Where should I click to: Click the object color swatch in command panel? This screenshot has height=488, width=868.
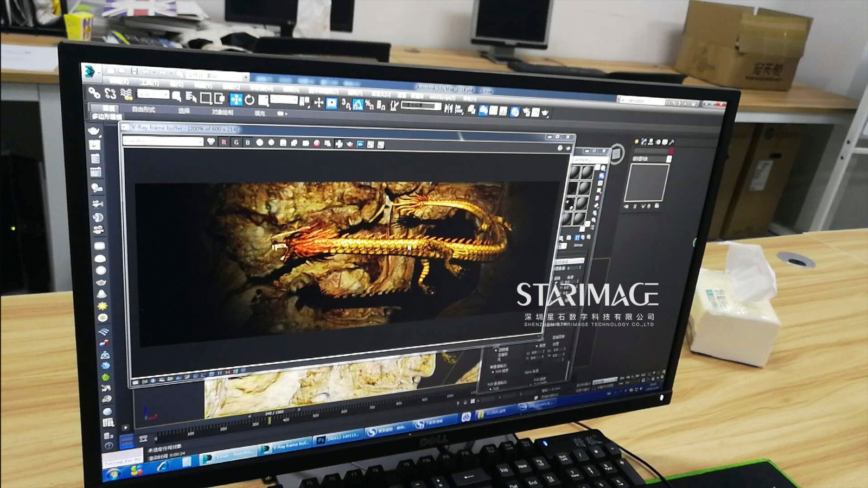tap(671, 150)
